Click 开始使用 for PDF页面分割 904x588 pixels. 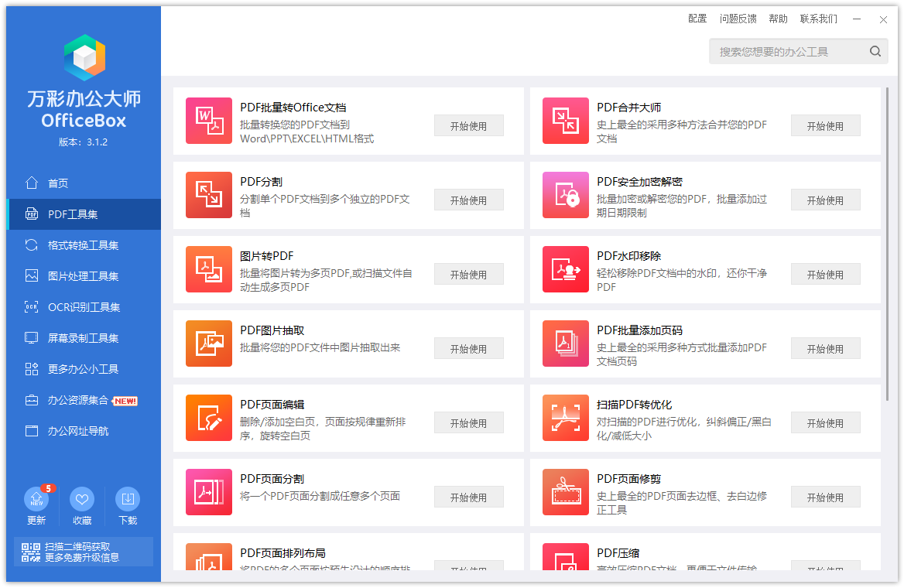pos(469,497)
